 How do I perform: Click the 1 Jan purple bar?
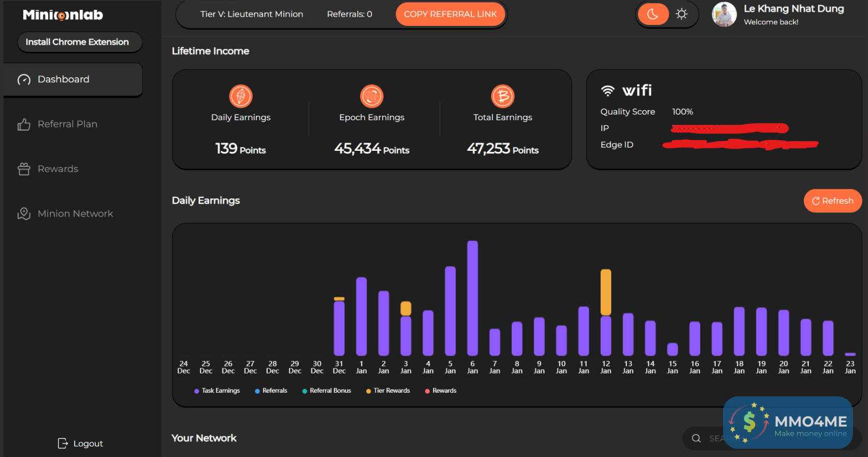click(361, 317)
